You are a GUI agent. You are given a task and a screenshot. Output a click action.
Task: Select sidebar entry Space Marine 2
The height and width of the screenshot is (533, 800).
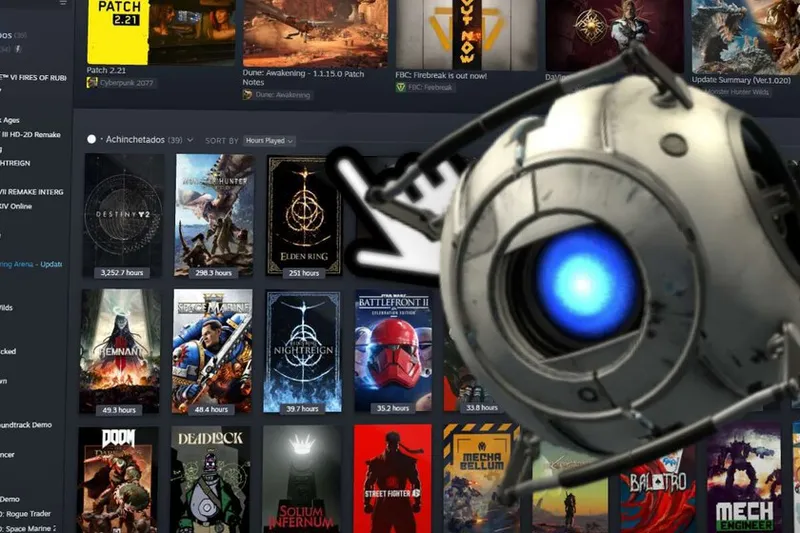[28, 528]
